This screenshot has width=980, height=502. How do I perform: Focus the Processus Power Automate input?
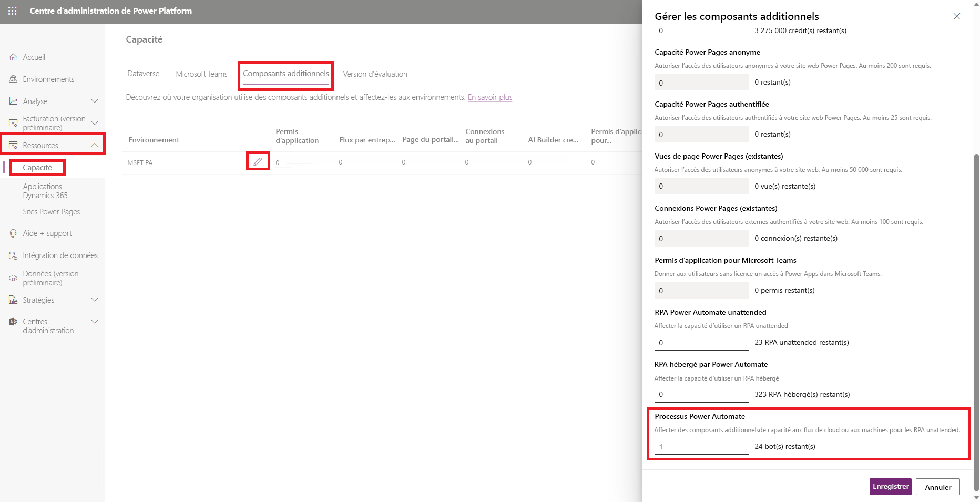coord(701,446)
